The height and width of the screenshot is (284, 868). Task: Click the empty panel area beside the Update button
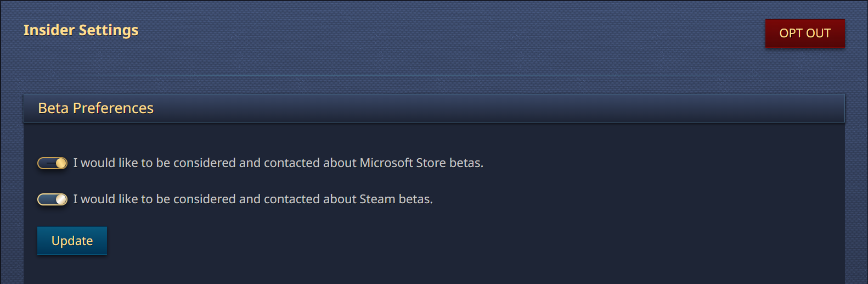(439, 242)
